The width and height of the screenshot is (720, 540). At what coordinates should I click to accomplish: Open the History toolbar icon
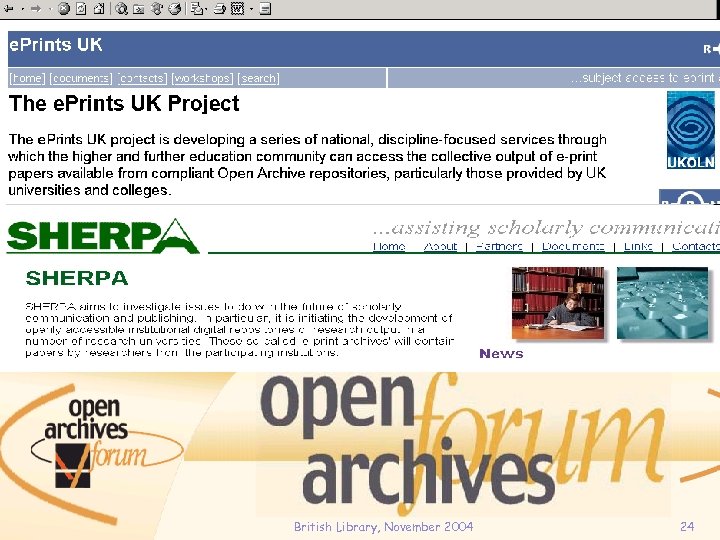coord(174,9)
